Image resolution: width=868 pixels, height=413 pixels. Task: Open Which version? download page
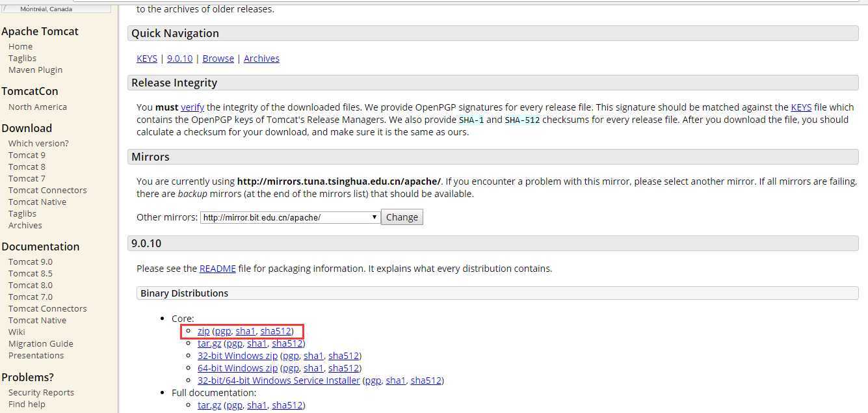coord(38,143)
